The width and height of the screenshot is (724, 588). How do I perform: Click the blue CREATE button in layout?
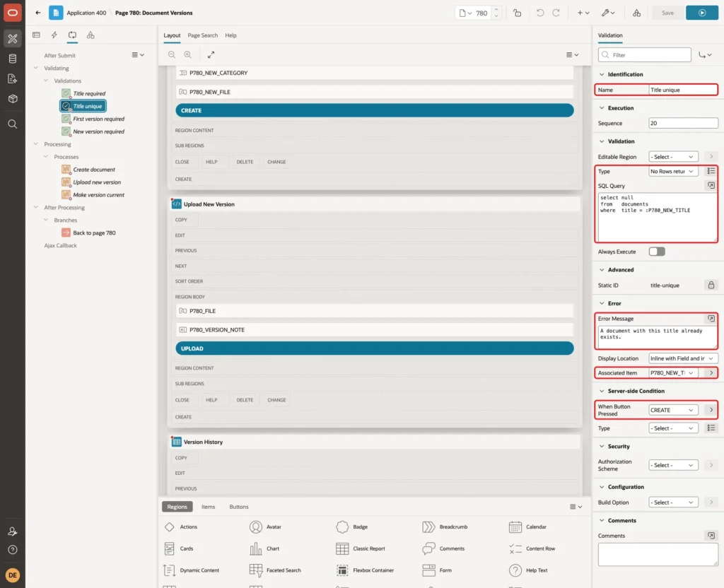click(375, 110)
